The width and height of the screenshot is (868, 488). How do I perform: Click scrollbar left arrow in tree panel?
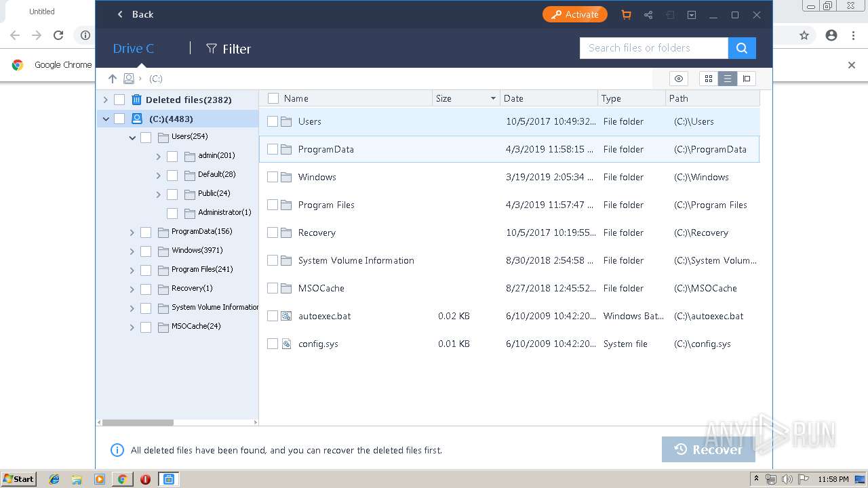[x=100, y=422]
